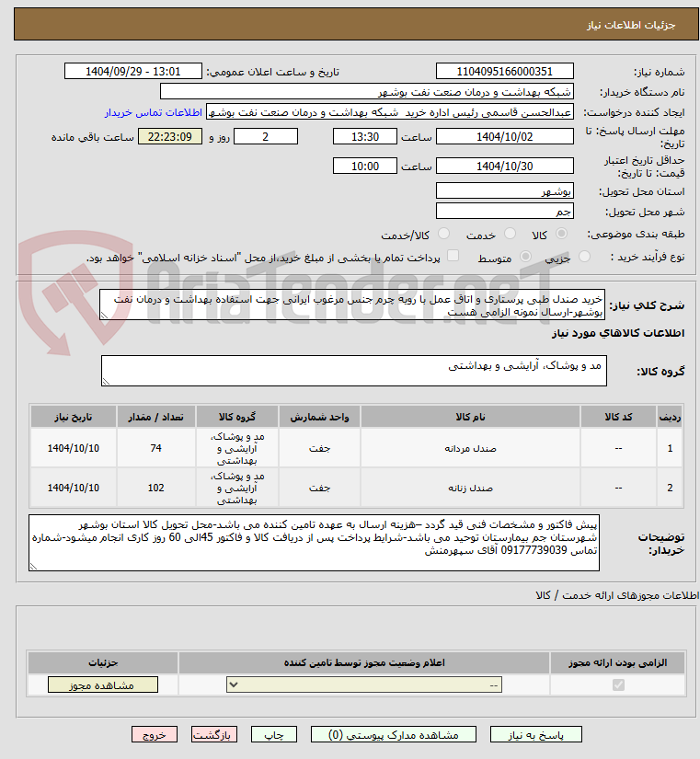Click the پاسخ به نیاز button
Image resolution: width=700 pixels, height=759 pixels.
536,734
